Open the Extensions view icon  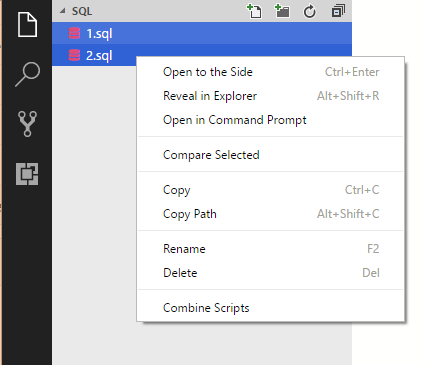[27, 174]
